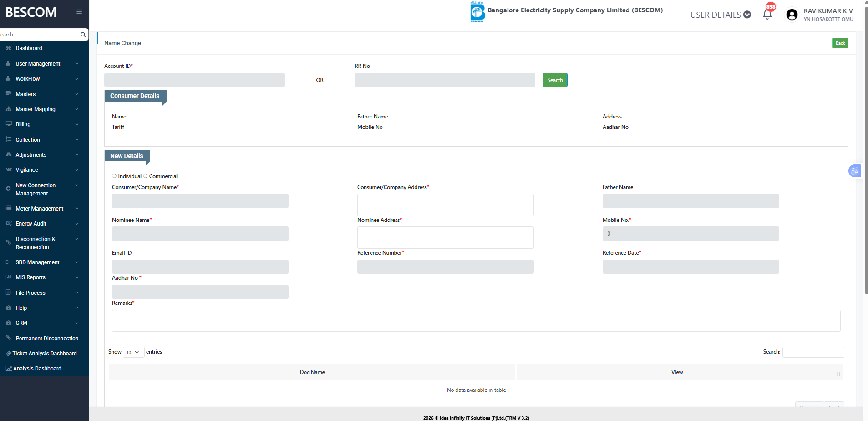
Task: Click the user profile avatar icon
Action: 792,15
